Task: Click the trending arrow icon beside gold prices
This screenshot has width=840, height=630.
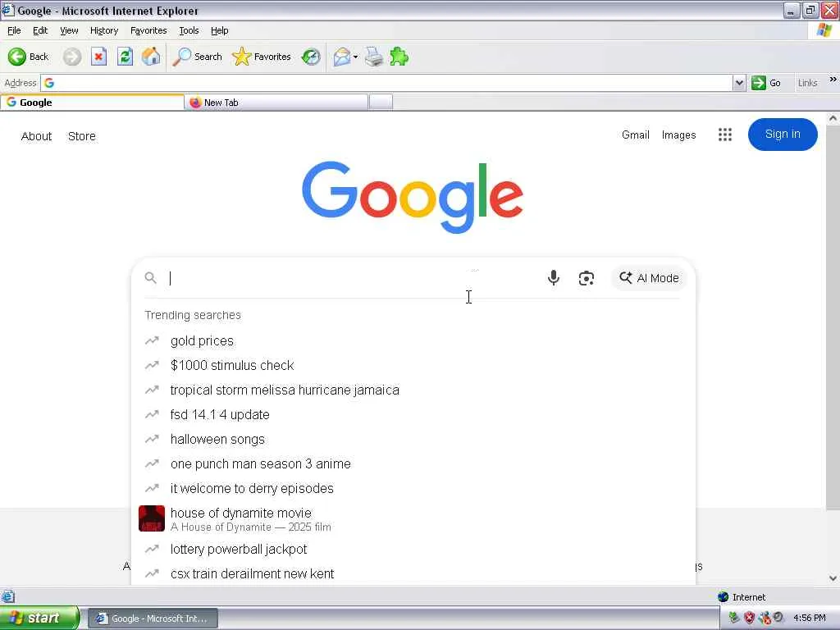Action: click(x=152, y=340)
